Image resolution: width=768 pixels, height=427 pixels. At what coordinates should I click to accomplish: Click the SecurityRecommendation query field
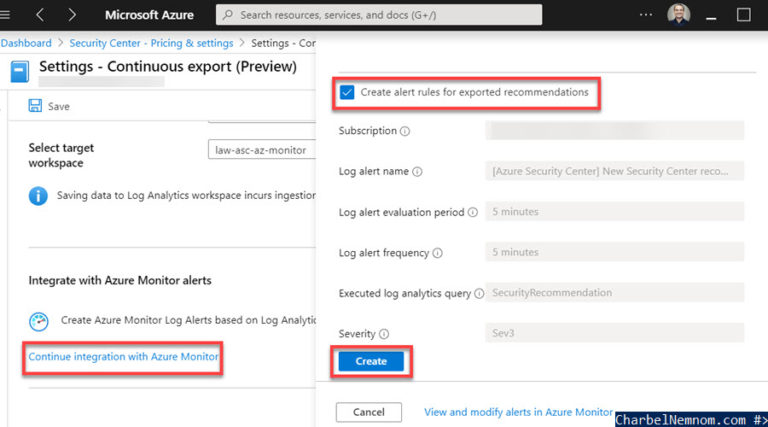[x=615, y=292]
